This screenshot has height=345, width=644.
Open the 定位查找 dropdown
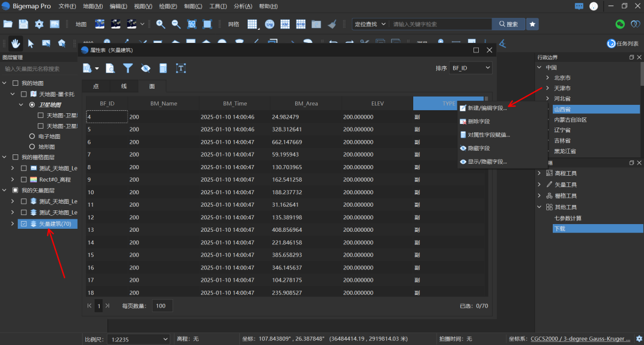pyautogui.click(x=370, y=24)
